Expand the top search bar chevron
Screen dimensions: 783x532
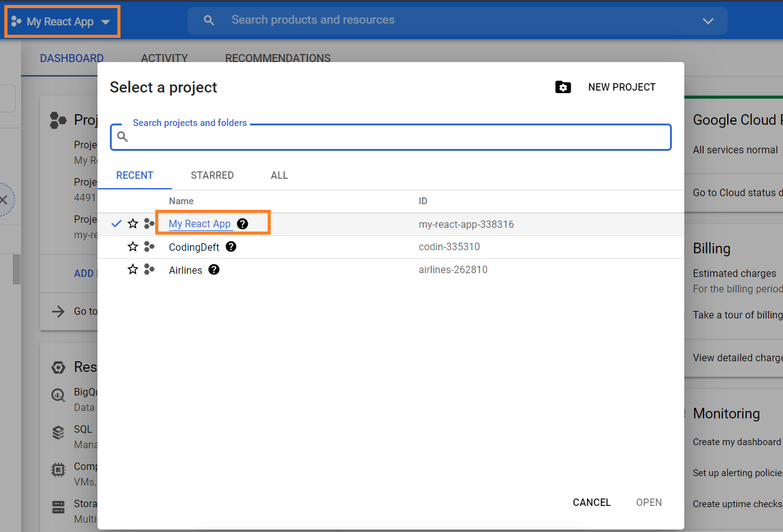click(708, 21)
